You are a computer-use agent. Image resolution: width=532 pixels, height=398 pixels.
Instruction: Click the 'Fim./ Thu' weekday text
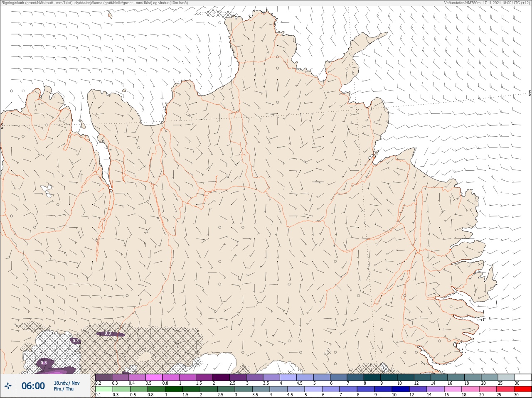coord(64,389)
